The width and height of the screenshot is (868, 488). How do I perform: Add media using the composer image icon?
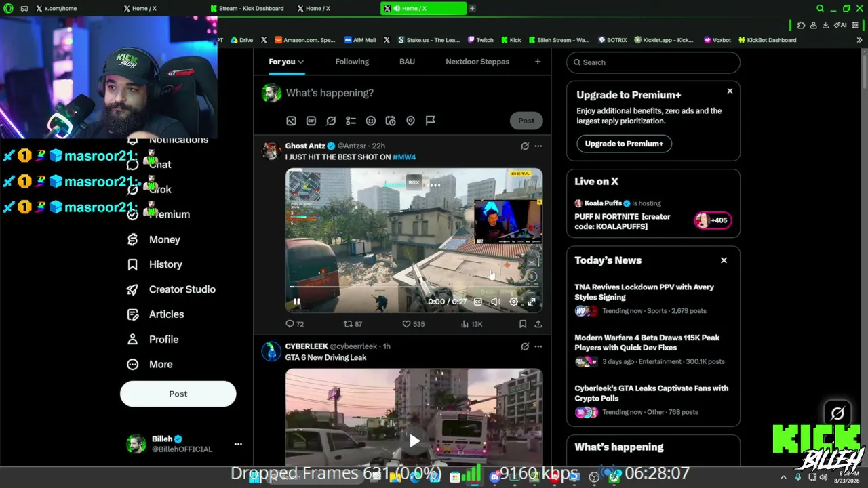coord(291,121)
